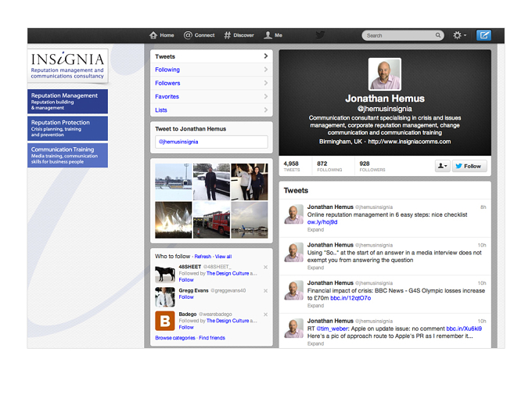The width and height of the screenshot is (532, 399).
Task: Open the man beside car photo thumbnail
Action: (x=211, y=182)
